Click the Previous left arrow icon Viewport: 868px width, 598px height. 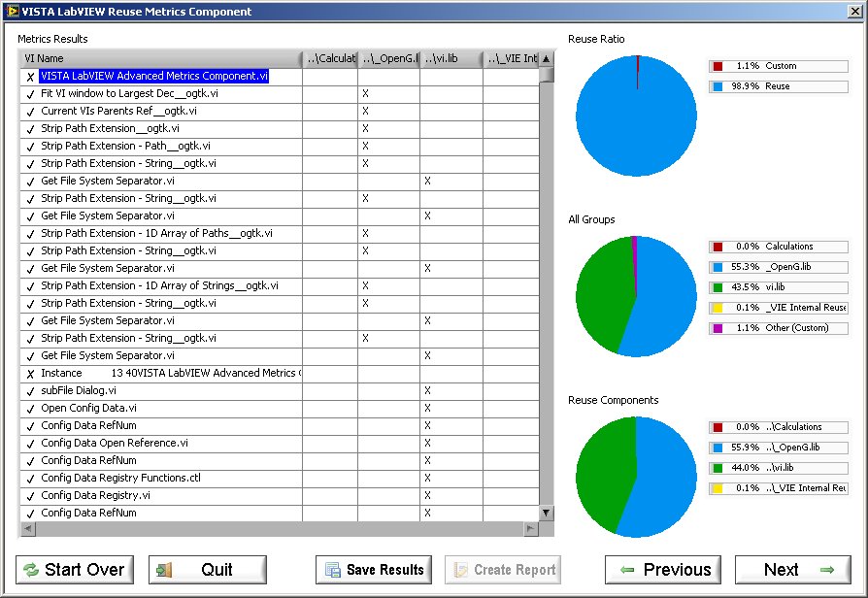pos(627,570)
